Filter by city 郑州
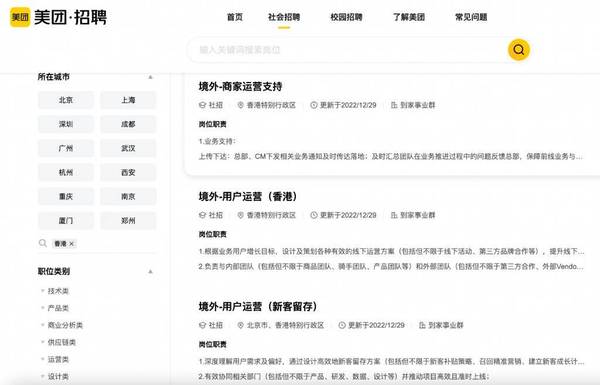This screenshot has width=600, height=385. pyautogui.click(x=128, y=220)
